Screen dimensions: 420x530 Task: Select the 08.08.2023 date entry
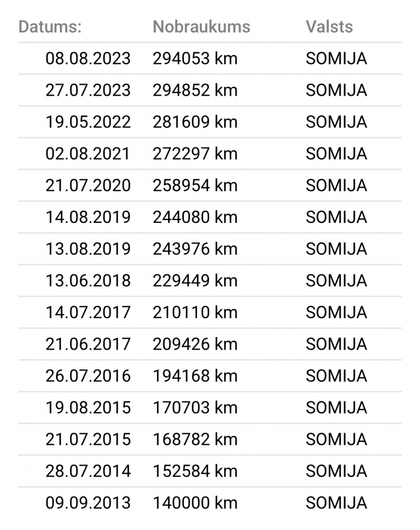click(x=88, y=59)
